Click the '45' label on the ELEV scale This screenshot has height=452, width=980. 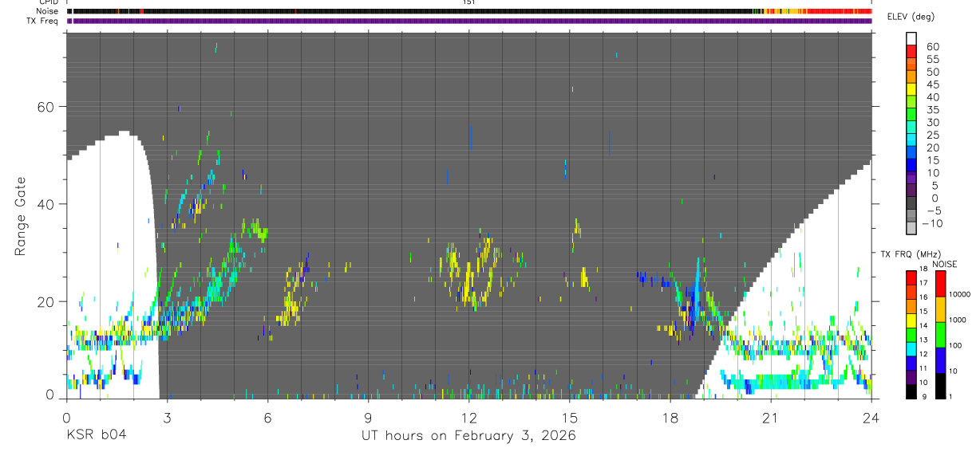(932, 85)
